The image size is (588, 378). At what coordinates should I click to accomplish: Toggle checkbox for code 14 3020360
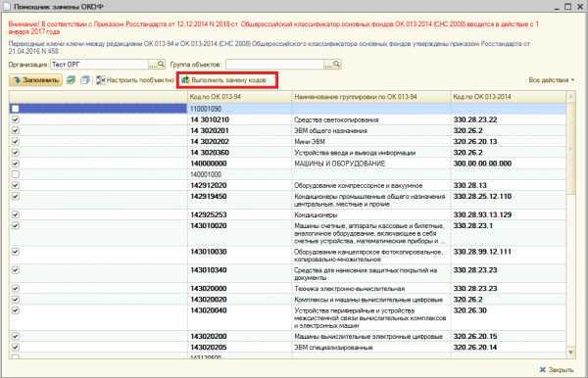(15, 153)
